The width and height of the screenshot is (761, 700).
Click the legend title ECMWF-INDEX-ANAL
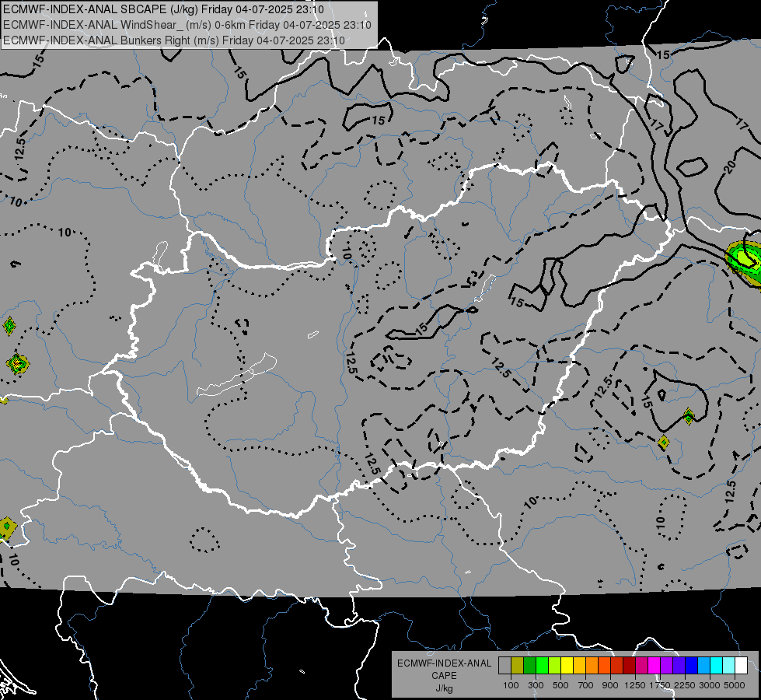(x=445, y=663)
